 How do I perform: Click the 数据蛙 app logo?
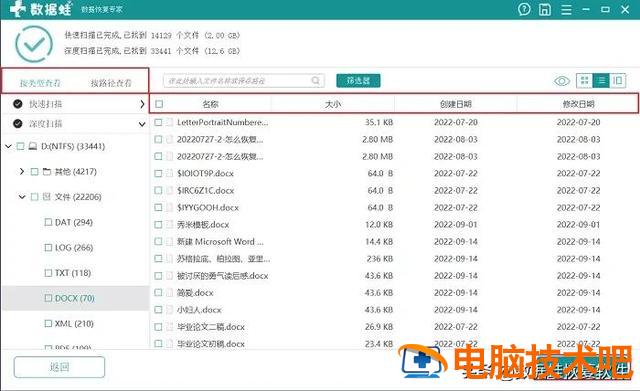click(41, 9)
